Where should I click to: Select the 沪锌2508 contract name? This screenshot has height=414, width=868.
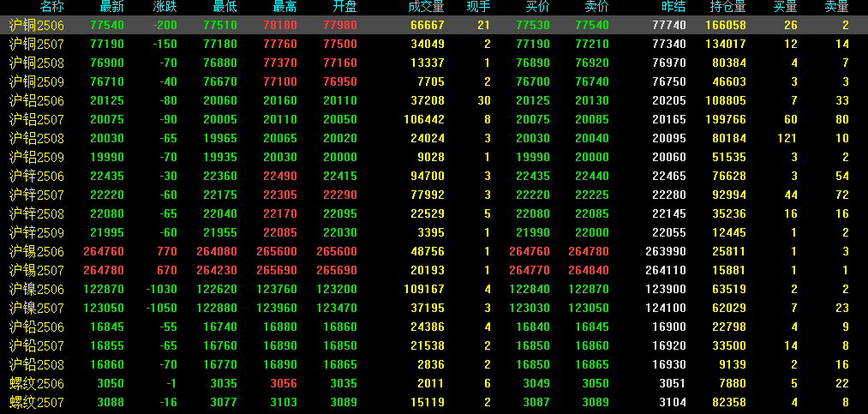click(37, 213)
